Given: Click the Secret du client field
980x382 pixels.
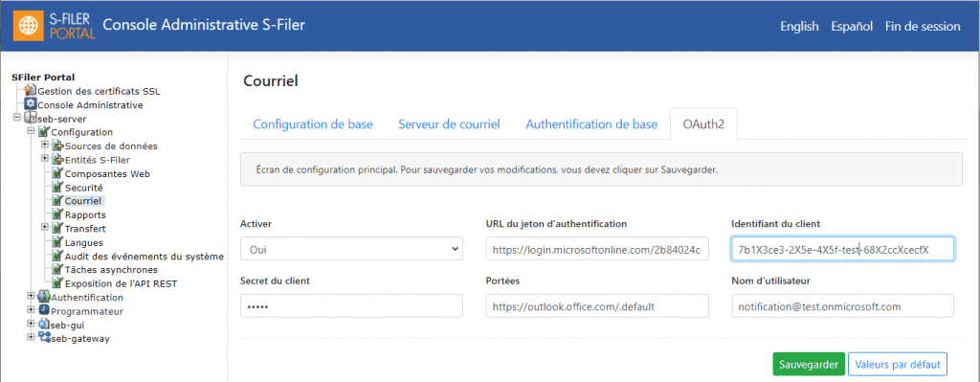Looking at the screenshot, I should click(x=351, y=305).
